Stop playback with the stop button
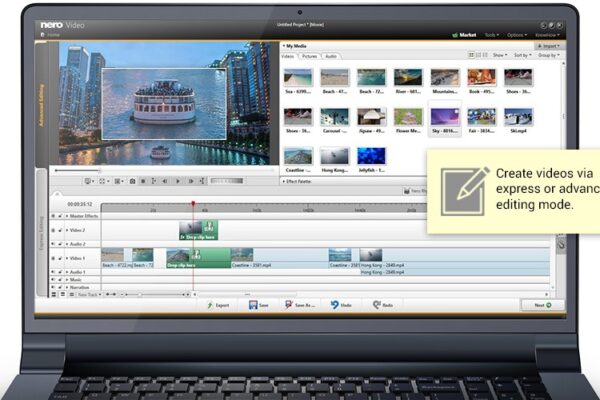Viewport: 600px width, 400px height. click(143, 181)
